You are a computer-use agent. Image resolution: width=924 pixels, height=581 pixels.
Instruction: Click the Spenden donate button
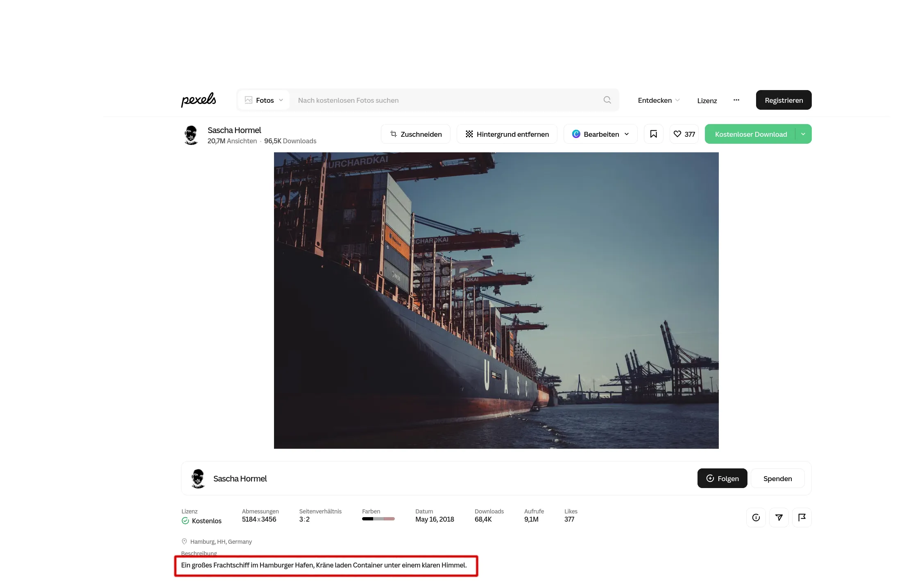(777, 478)
